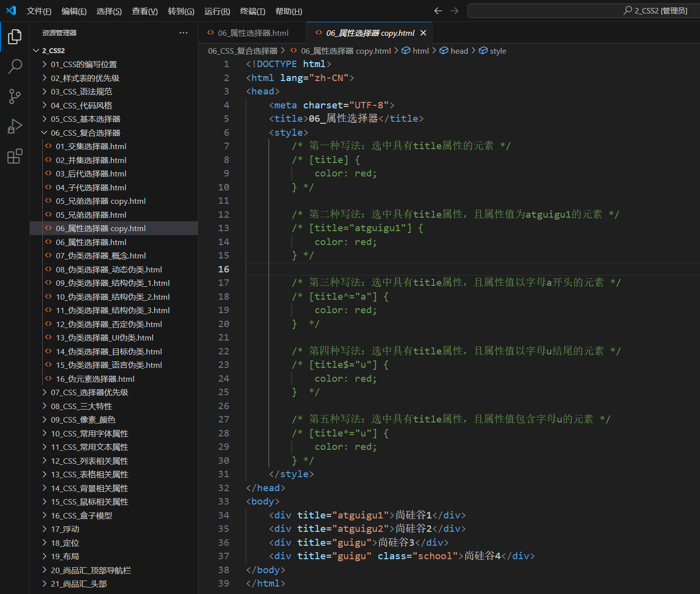Click the VS Code logo icon
Screen dimensions: 700x594
(11, 10)
